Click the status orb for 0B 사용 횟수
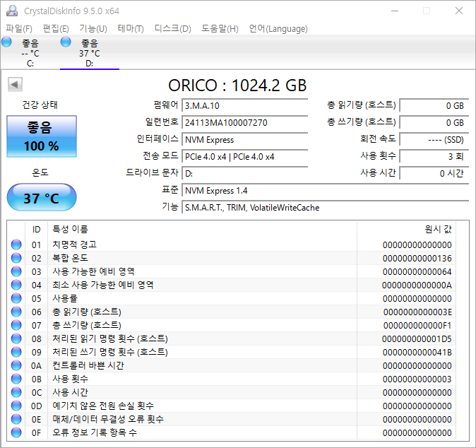The height and width of the screenshot is (448, 476). click(16, 379)
